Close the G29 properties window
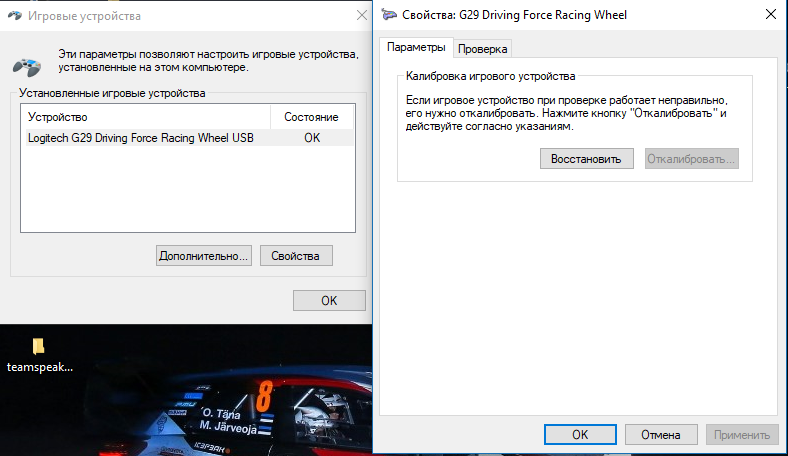Screen dimensions: 788x456 coord(769,16)
